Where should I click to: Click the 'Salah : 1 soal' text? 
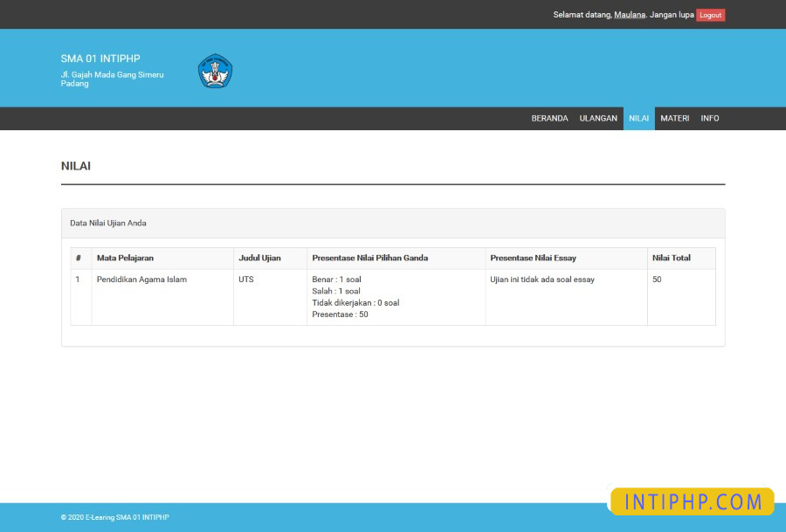[x=336, y=291]
